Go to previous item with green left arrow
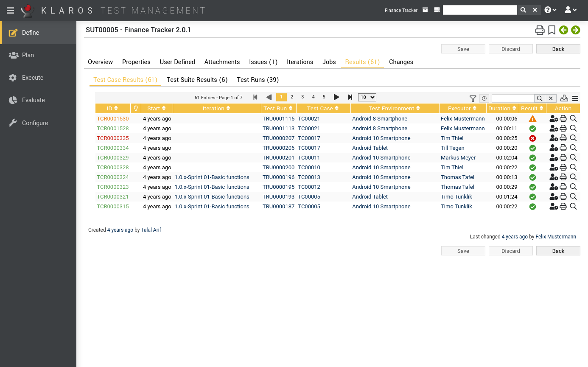The height and width of the screenshot is (367, 588). [x=563, y=30]
